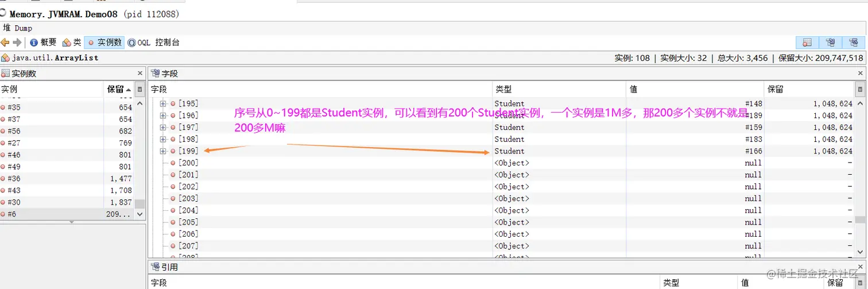Select field row [201]
This screenshot has height=289, width=868.
(501, 175)
